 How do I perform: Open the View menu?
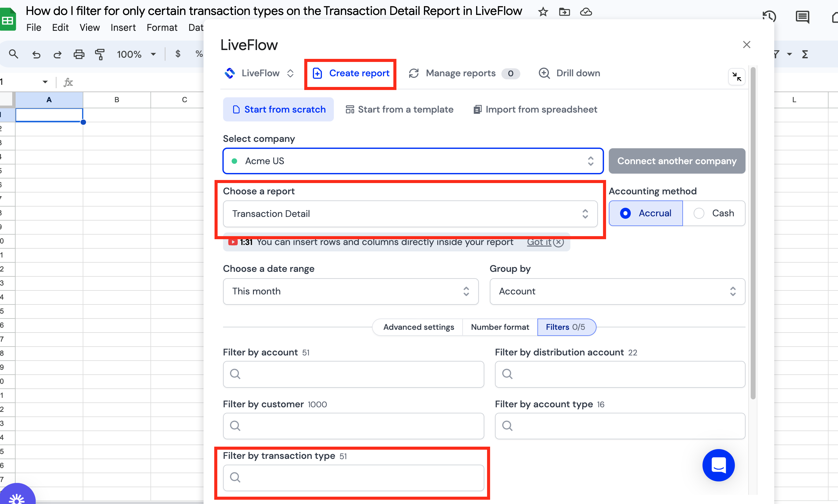[x=89, y=27]
